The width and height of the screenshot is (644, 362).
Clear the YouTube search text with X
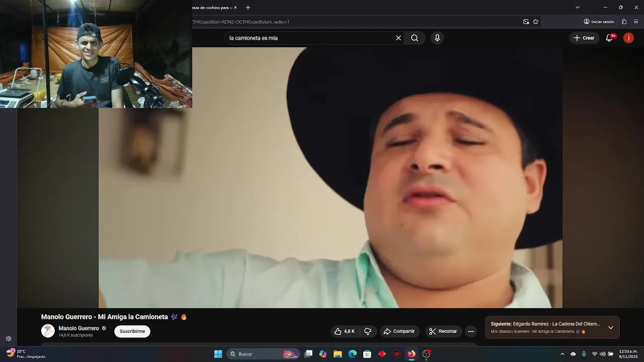click(x=398, y=38)
